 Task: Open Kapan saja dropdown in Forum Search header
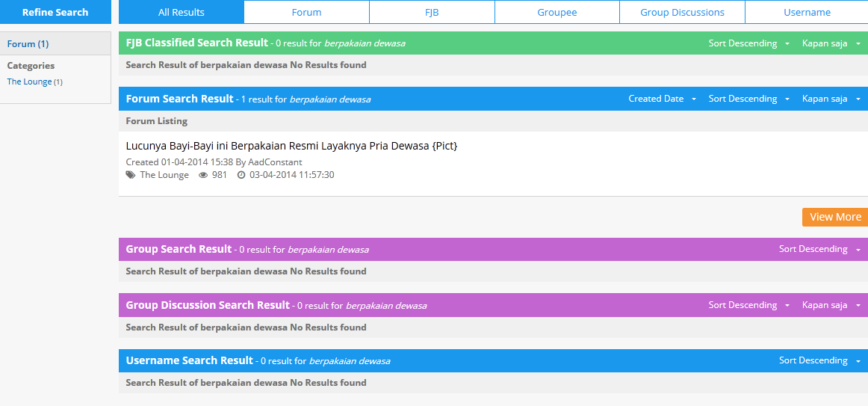coord(831,99)
